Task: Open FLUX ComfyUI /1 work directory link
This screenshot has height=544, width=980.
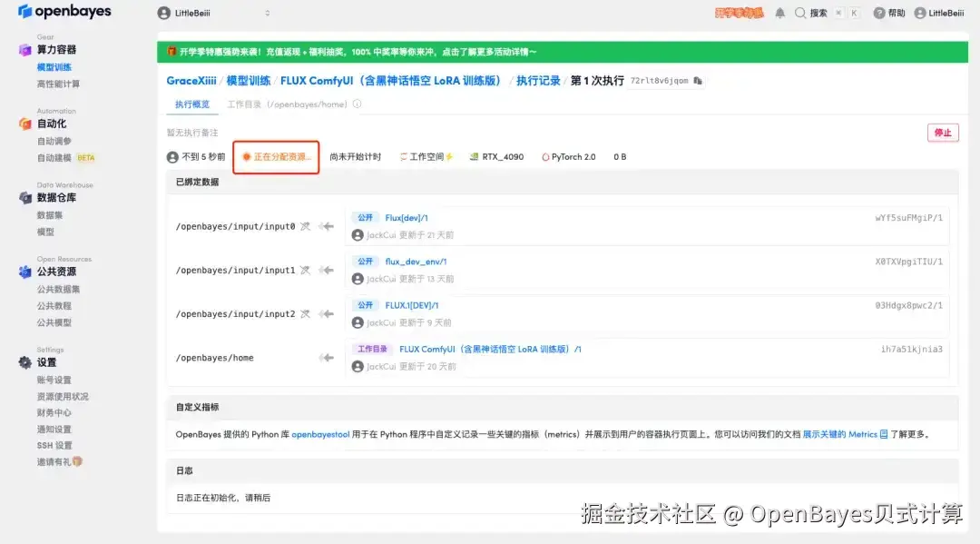Action: (490, 349)
